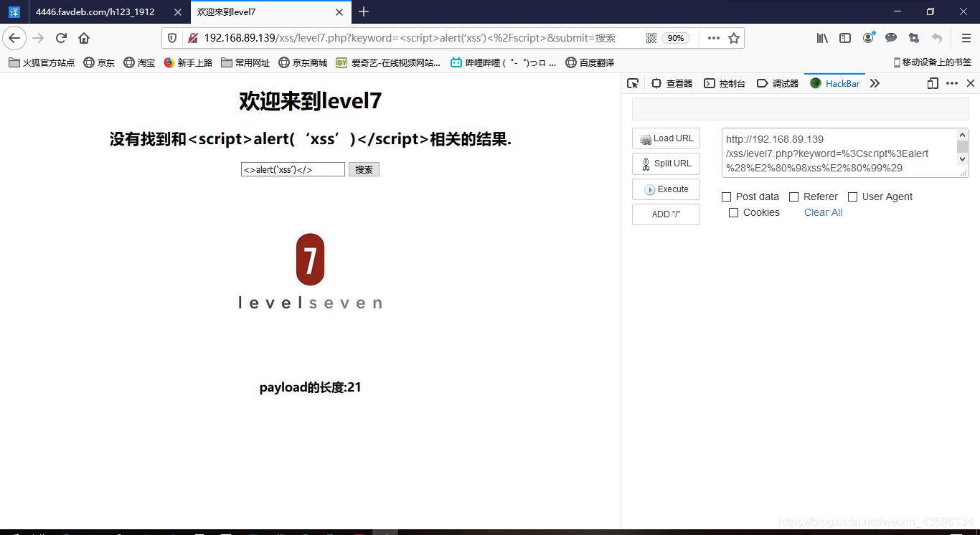The height and width of the screenshot is (535, 980).
Task: Click the HackBar green globe icon
Action: (x=815, y=83)
